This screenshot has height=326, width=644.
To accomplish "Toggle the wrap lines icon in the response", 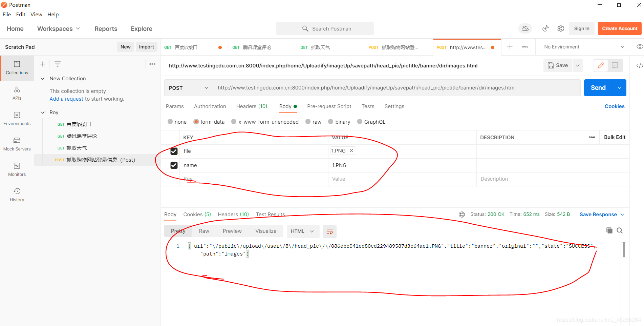I will 329,231.
